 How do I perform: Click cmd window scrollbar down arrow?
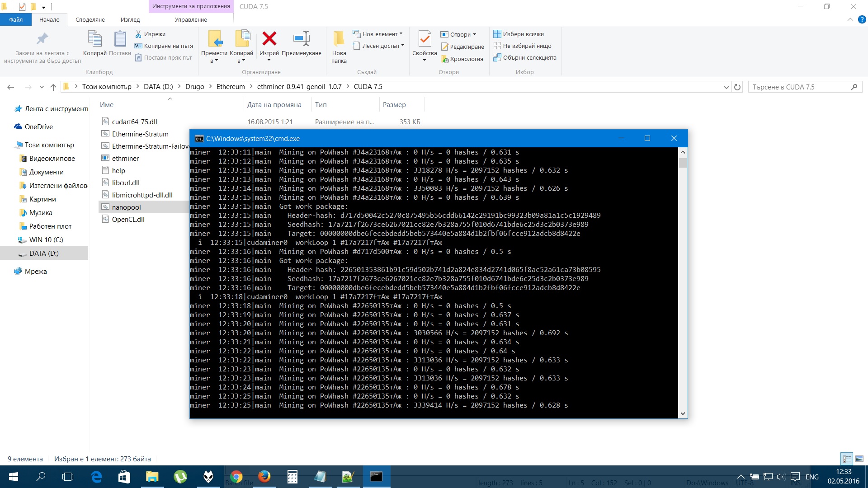click(683, 413)
